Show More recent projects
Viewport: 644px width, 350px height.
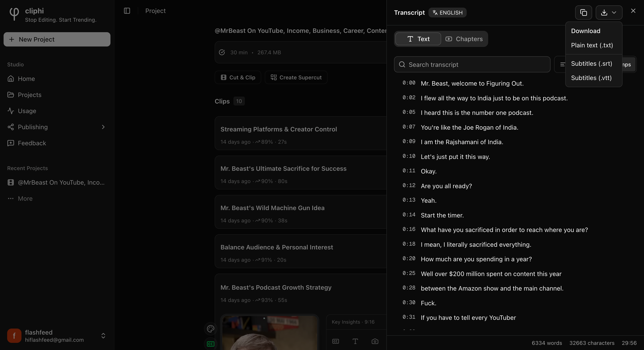pos(57,199)
